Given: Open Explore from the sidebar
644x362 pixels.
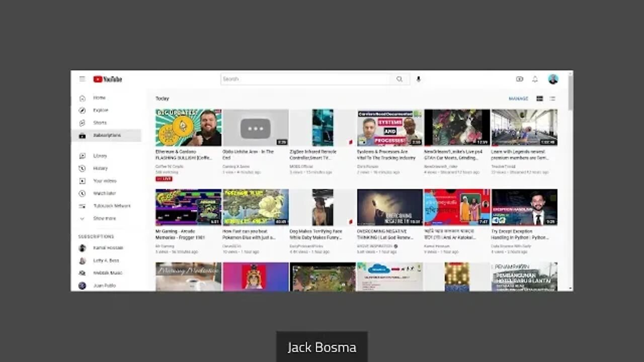Looking at the screenshot, I should (x=101, y=110).
